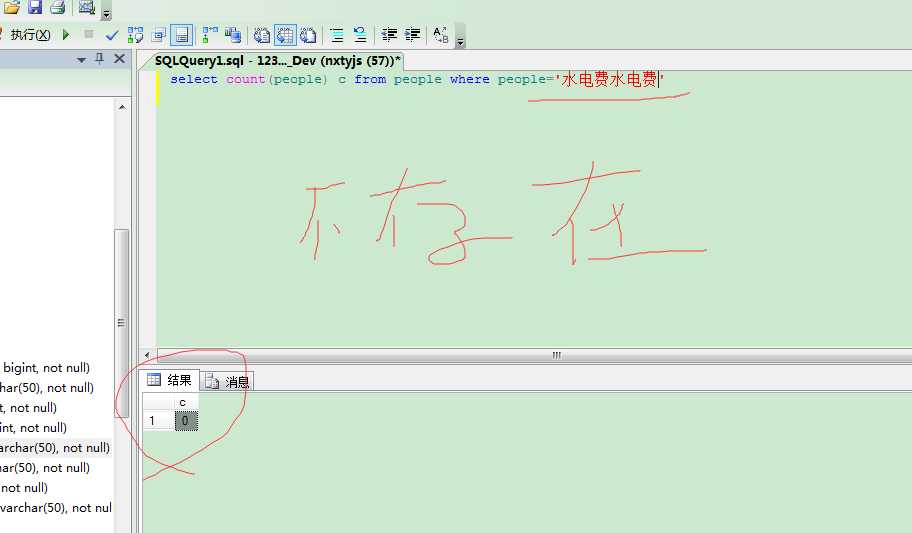This screenshot has height=533, width=912.
Task: Place cursor in the SQL query text
Action: pyautogui.click(x=417, y=80)
